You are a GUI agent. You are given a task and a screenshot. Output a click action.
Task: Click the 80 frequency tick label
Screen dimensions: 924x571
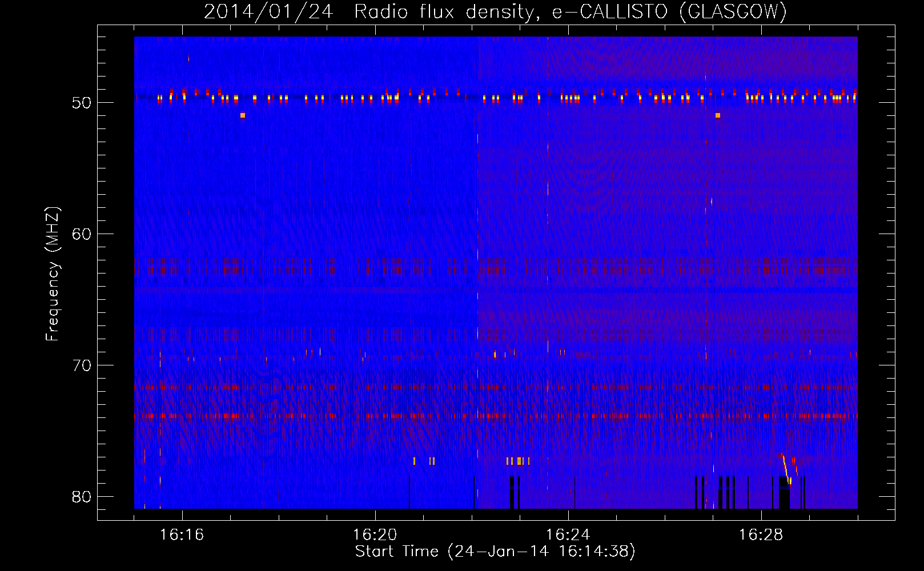pos(82,497)
